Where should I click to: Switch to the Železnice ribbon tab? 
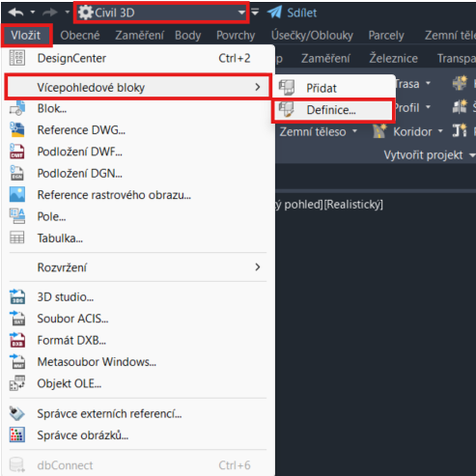click(x=393, y=58)
